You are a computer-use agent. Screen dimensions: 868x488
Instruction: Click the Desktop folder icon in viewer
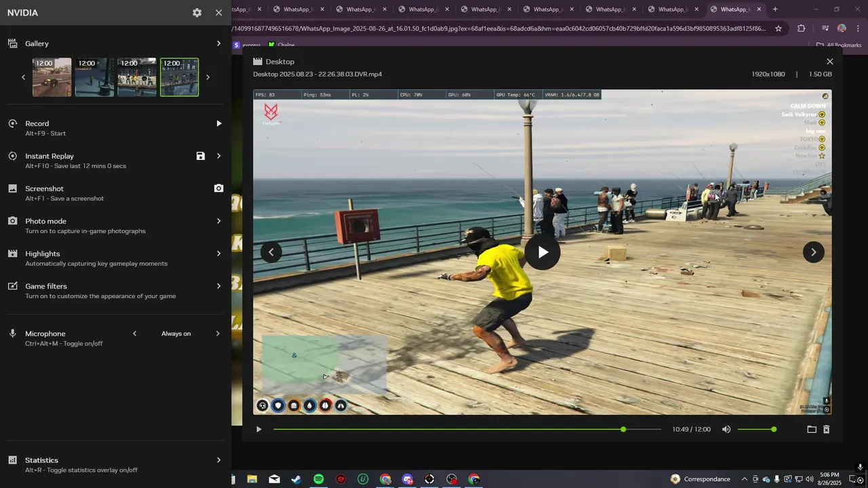point(258,62)
